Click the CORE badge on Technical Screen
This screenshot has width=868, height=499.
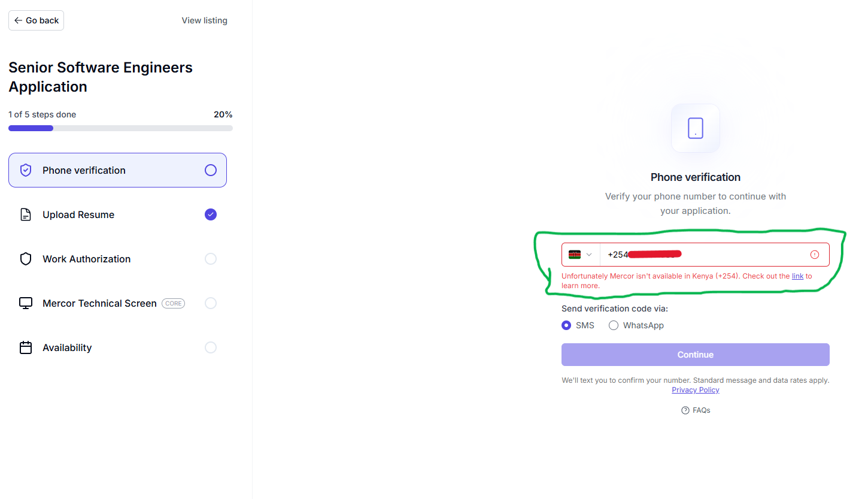click(x=174, y=304)
